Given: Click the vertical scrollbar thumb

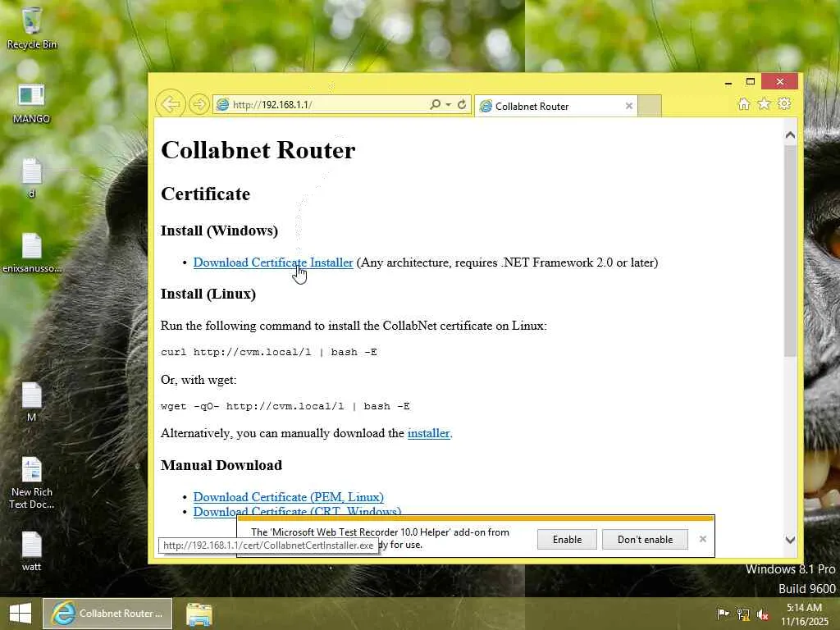Looking at the screenshot, I should [790, 250].
